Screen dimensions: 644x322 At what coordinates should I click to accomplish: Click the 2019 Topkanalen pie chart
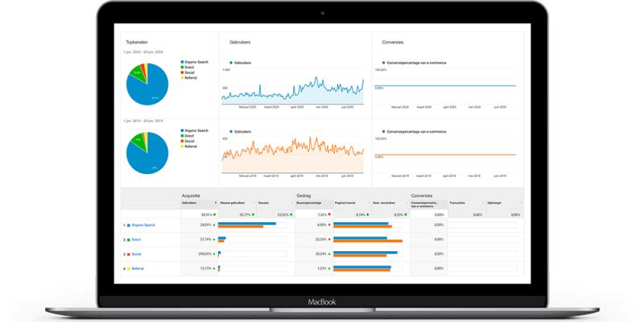pos(147,153)
